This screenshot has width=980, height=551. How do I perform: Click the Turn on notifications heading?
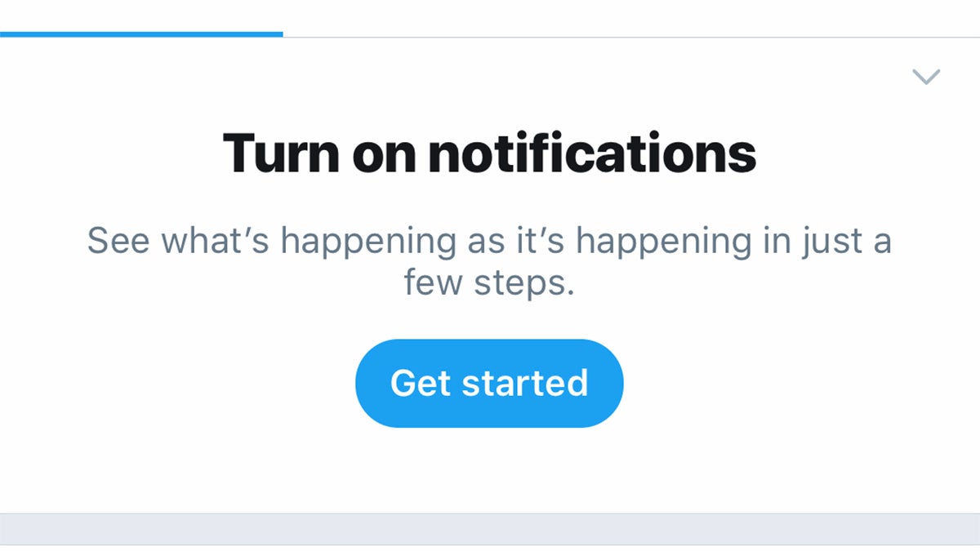[489, 153]
